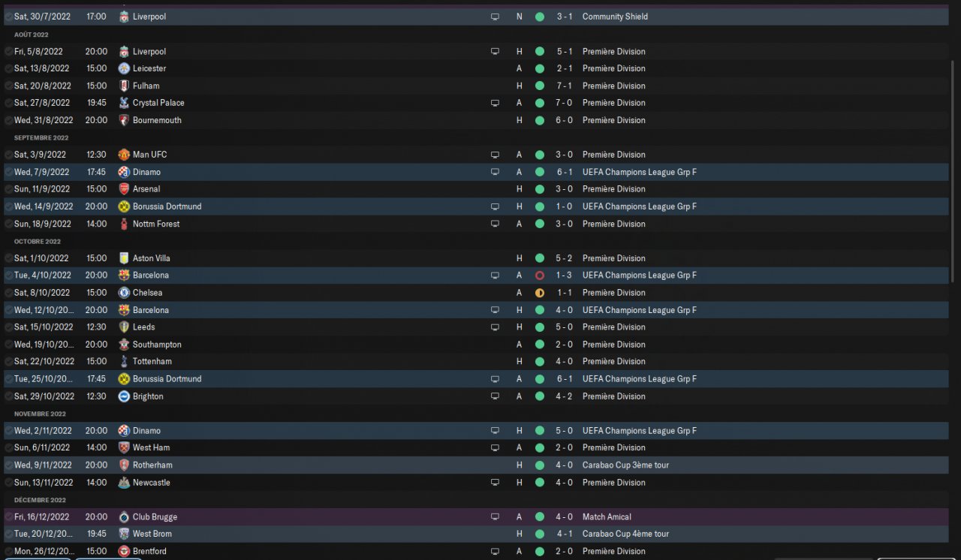
Task: Click the green win indicator on the Fulham row
Action: (x=539, y=86)
